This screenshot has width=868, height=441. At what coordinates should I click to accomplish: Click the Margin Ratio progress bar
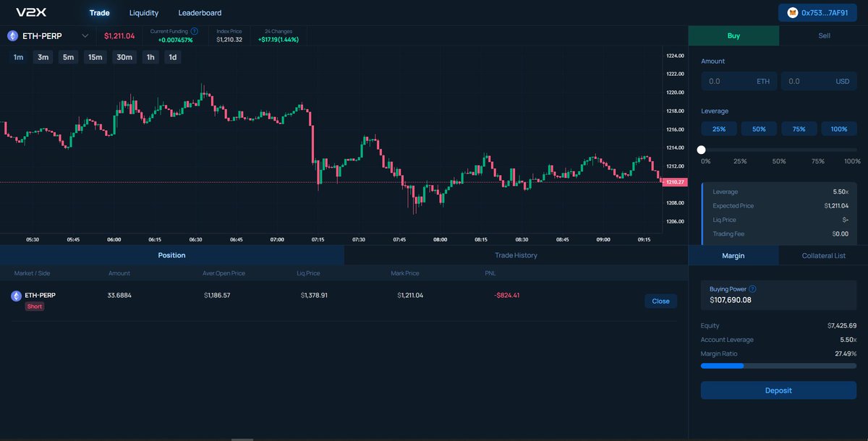[x=778, y=366]
